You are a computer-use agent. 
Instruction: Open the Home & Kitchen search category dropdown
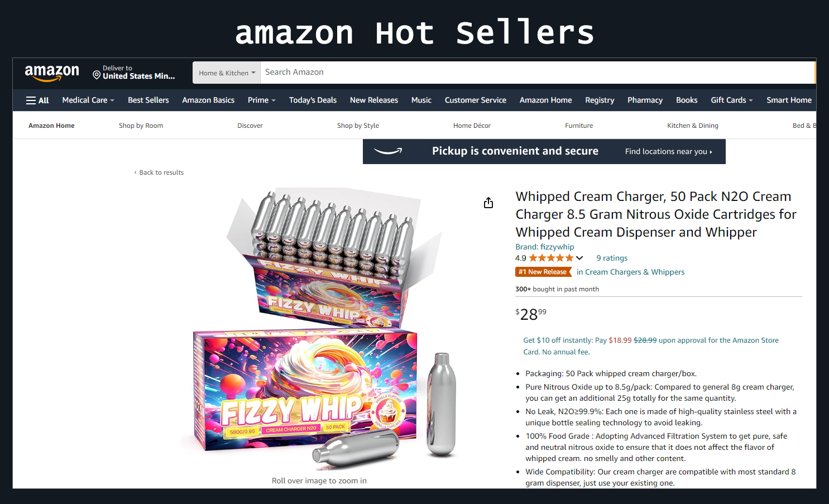[227, 73]
